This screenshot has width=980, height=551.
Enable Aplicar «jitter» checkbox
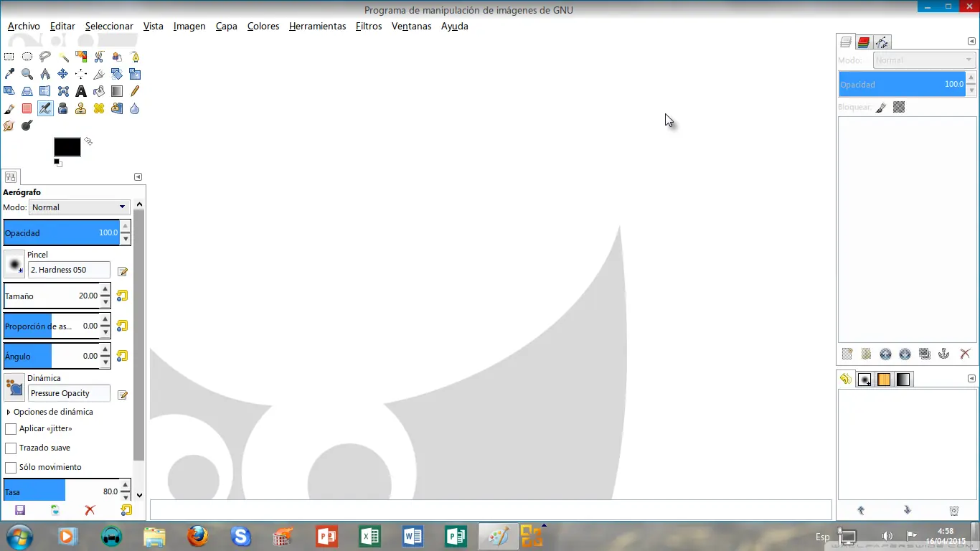tap(11, 429)
